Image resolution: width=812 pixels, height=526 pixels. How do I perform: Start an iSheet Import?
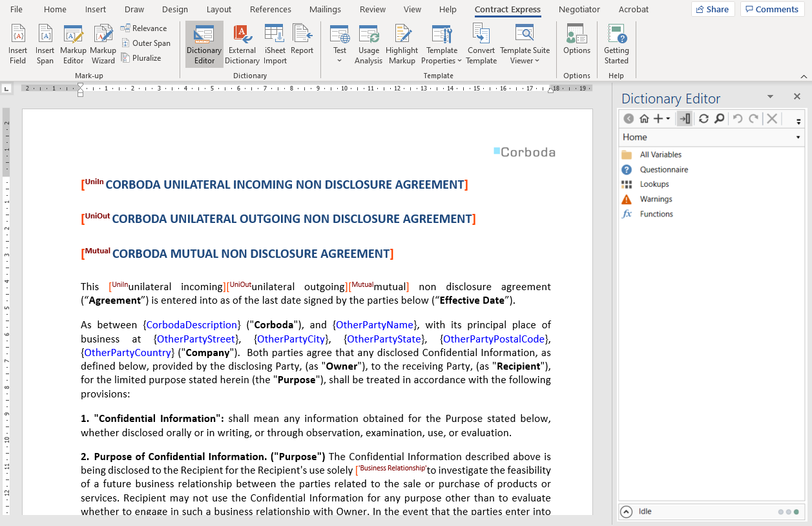274,44
